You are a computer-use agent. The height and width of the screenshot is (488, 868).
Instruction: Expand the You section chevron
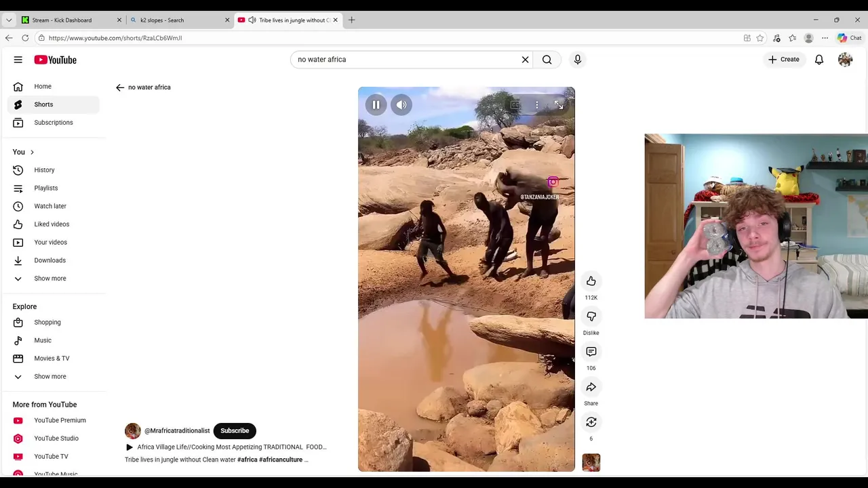[x=32, y=152]
